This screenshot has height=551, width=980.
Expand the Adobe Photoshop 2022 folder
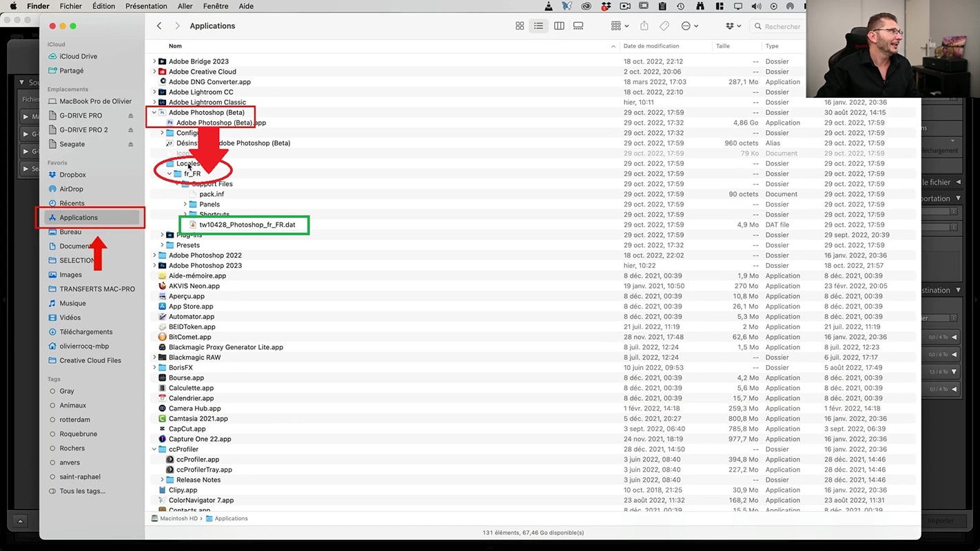tap(154, 256)
